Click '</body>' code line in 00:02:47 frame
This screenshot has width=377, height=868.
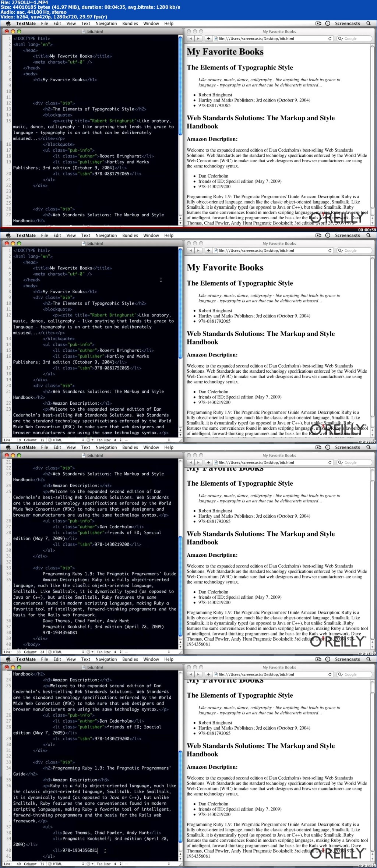pyautogui.click(x=32, y=644)
